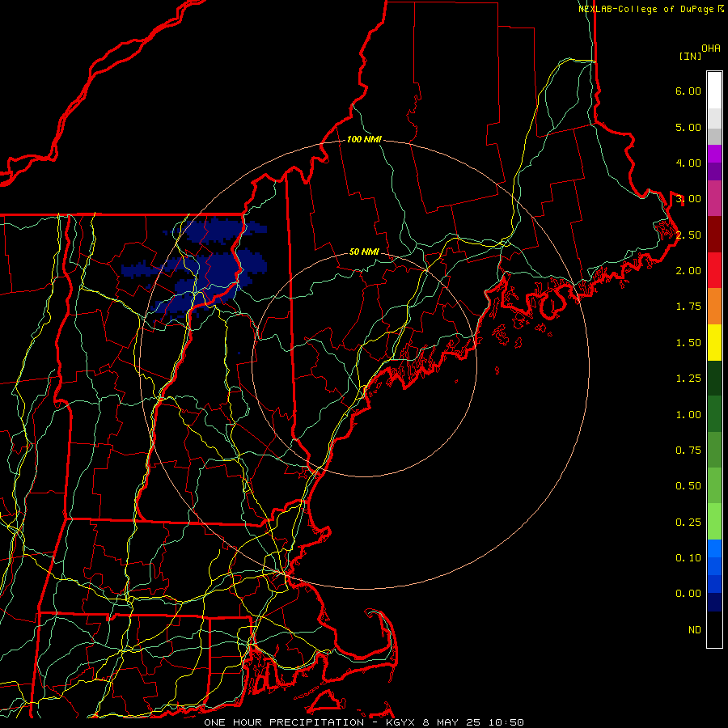Click the 0.25 legend value
Screen dimensions: 728x728
point(688,523)
